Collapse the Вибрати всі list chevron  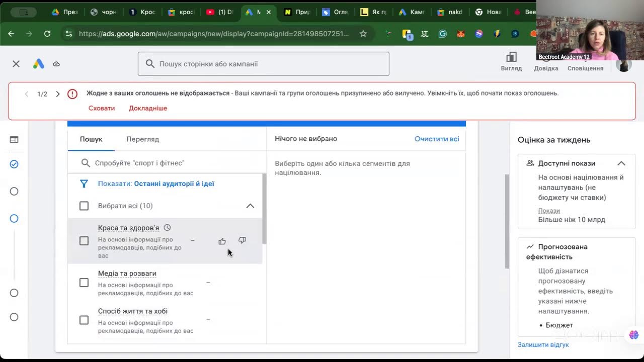pos(250,206)
